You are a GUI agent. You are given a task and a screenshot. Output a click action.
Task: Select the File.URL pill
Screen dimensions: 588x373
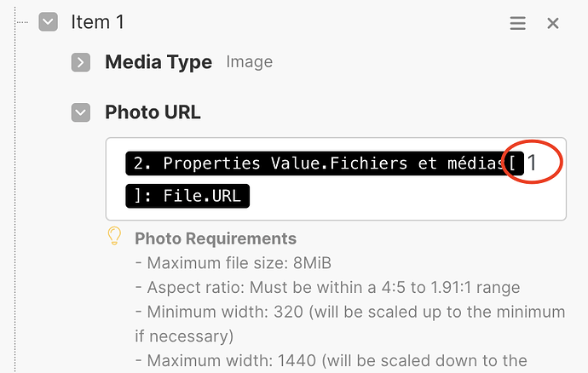[x=187, y=197]
